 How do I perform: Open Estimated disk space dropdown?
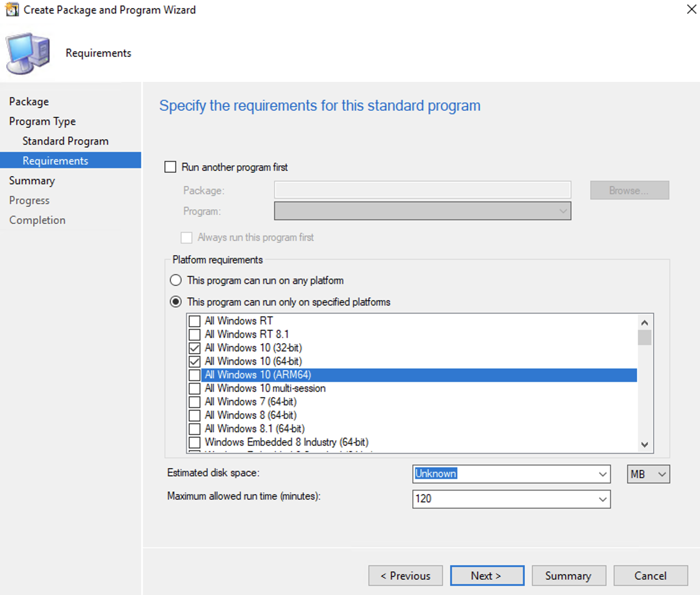pyautogui.click(x=603, y=474)
